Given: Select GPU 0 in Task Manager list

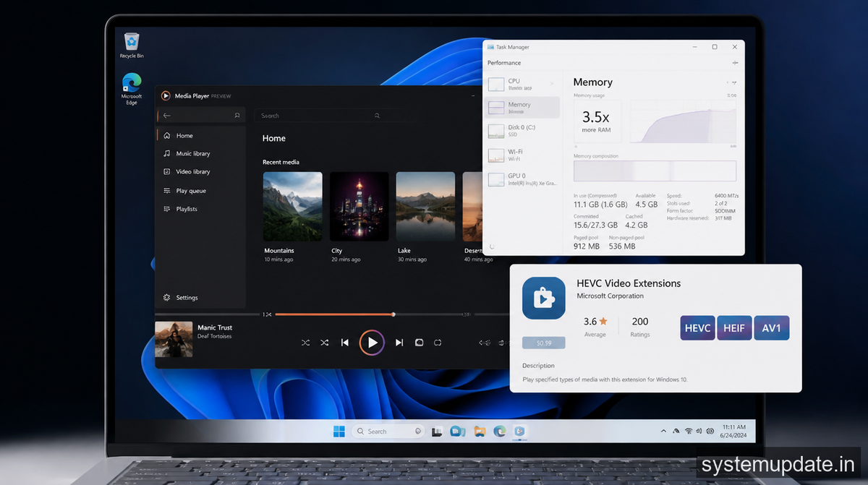Looking at the screenshot, I should pyautogui.click(x=522, y=179).
